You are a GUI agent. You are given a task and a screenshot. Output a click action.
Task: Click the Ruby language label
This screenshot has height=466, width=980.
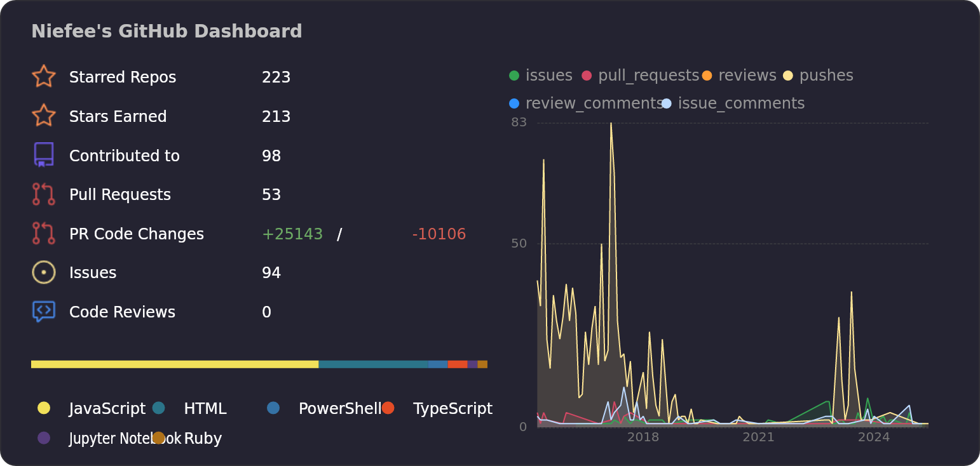(x=203, y=439)
